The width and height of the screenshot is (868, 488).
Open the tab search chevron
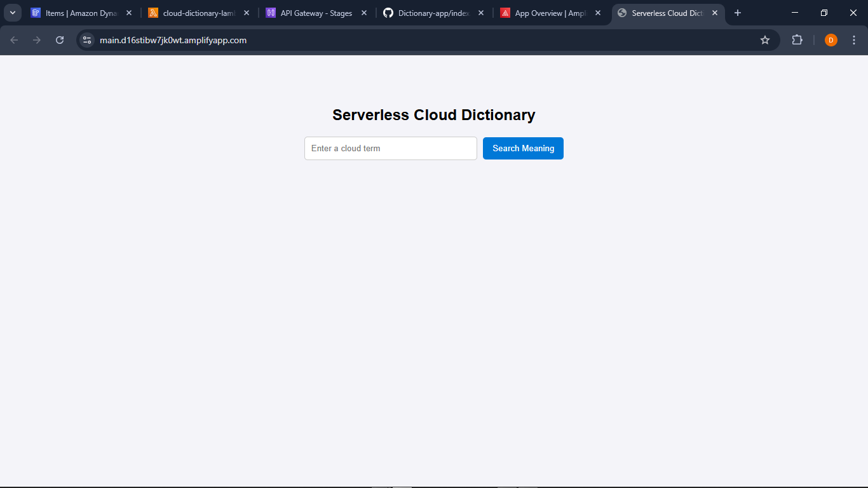coord(12,12)
